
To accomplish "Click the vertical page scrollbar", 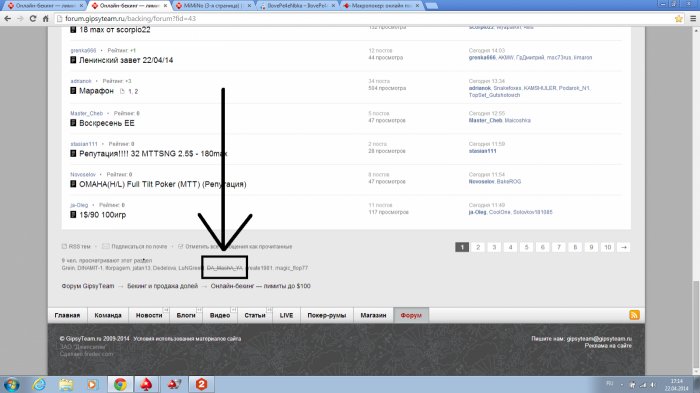I will coord(696,201).
